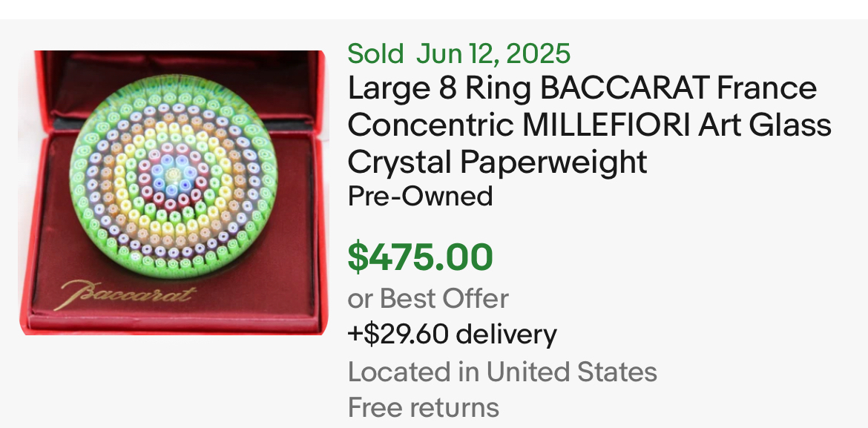
Task: Click the "or Best Offer" text
Action: coord(428,298)
